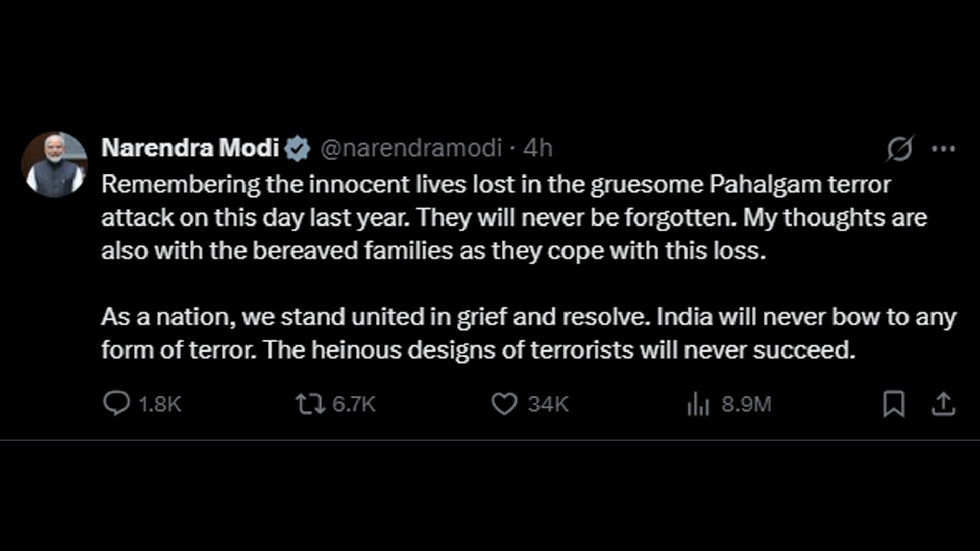Toggle the bookmark icon for this post

(894, 404)
